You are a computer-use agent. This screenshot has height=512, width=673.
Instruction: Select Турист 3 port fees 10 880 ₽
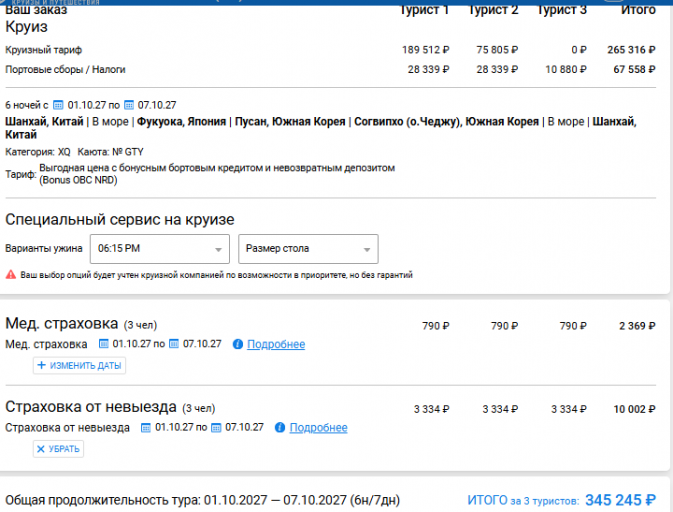point(566,70)
